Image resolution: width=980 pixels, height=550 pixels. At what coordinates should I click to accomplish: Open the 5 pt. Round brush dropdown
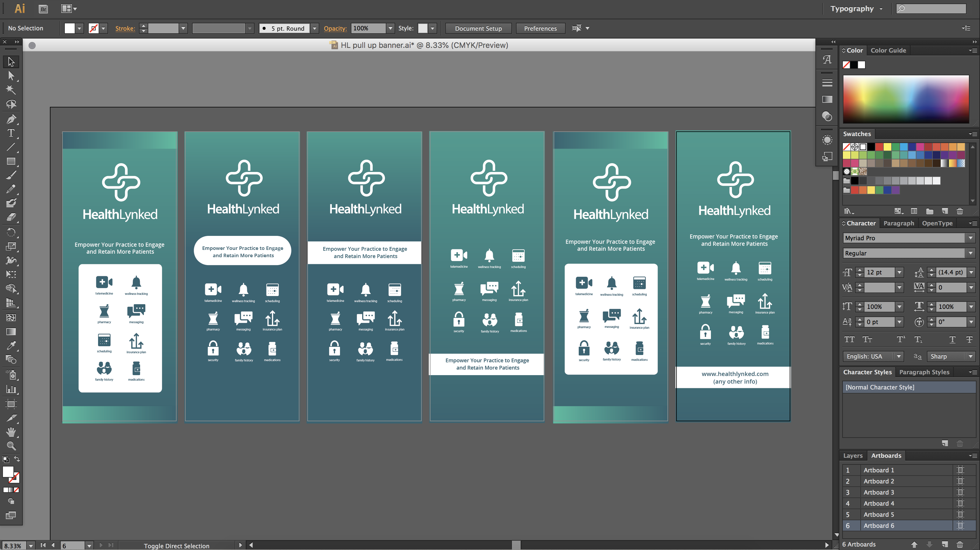(315, 28)
